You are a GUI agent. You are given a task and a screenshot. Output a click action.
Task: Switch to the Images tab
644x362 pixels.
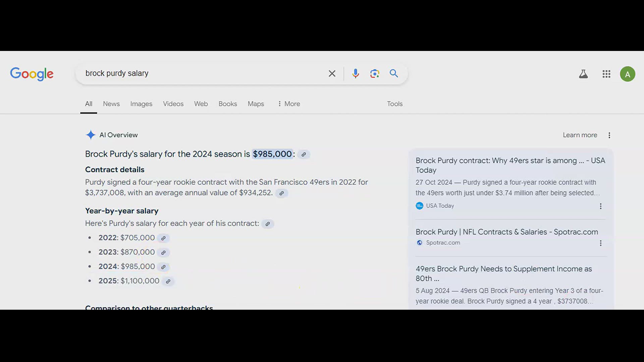coord(141,104)
